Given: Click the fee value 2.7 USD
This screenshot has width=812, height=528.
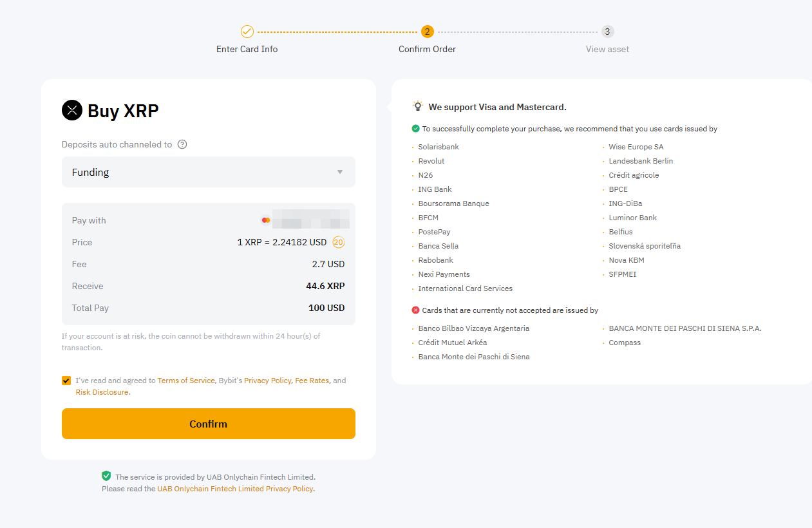Looking at the screenshot, I should (x=328, y=264).
